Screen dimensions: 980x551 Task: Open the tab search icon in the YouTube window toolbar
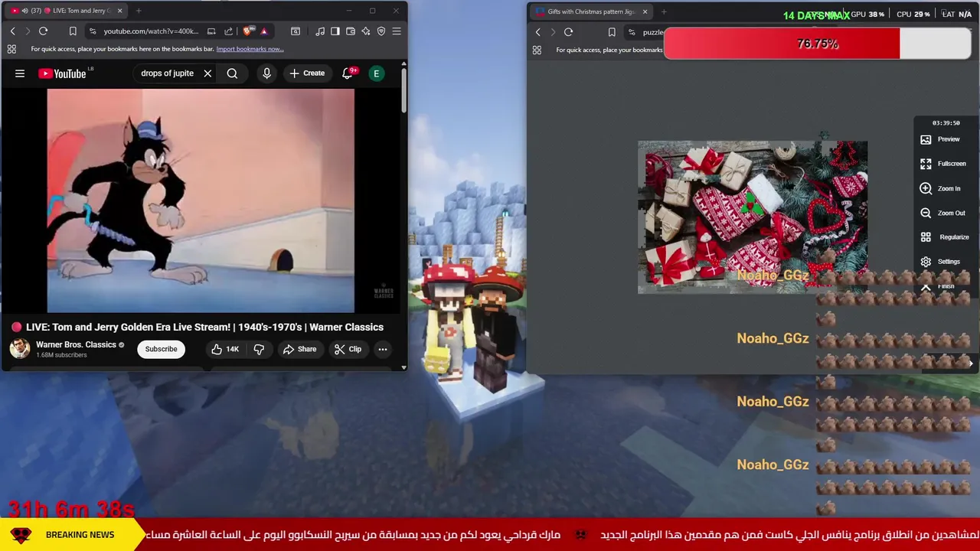(x=296, y=31)
